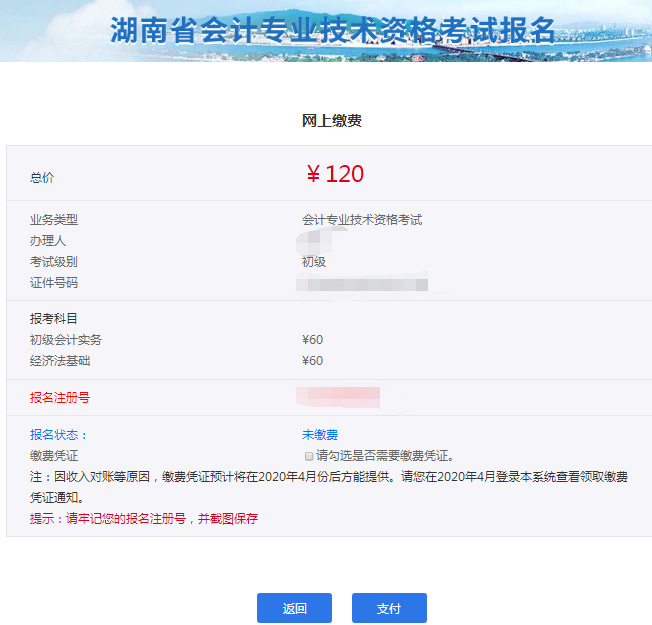Click the 返回 back button
The image size is (652, 625).
[294, 608]
